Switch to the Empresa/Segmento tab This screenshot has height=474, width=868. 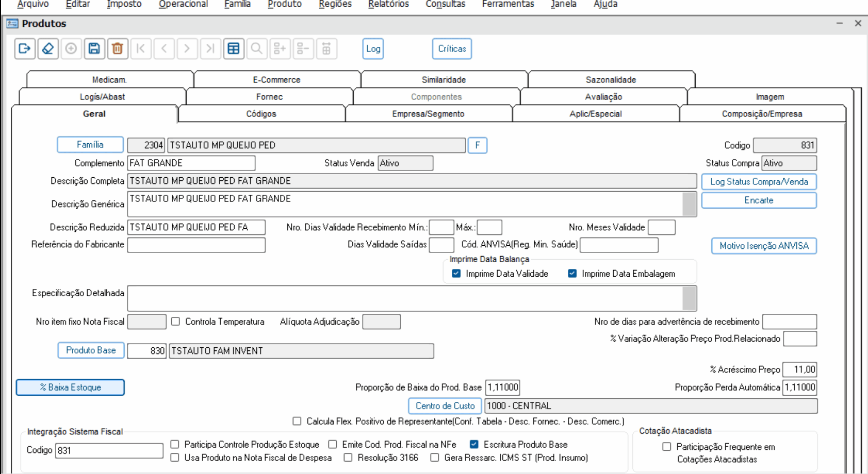(428, 114)
